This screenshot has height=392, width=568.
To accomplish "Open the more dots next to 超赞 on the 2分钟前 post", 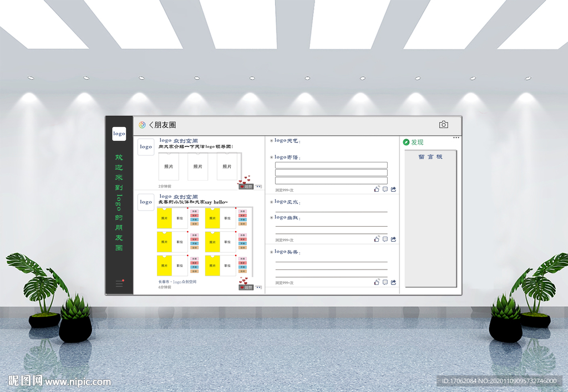I will click(x=258, y=187).
